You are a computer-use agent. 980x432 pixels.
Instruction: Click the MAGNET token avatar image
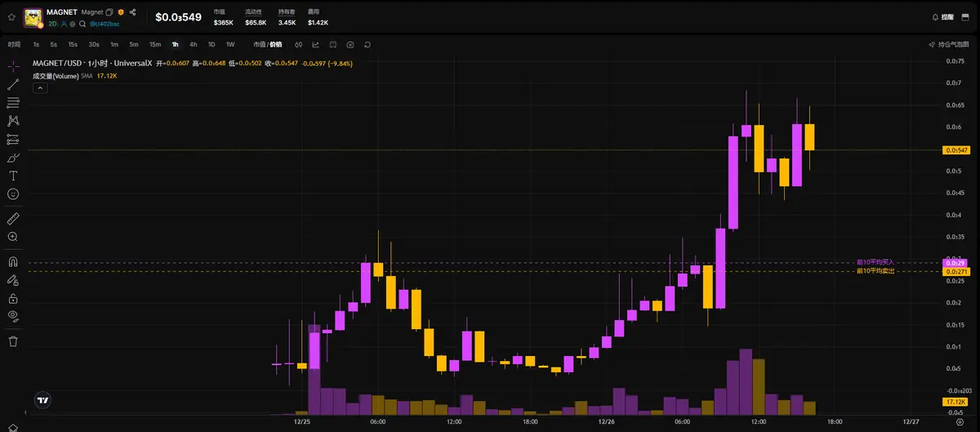(x=33, y=18)
